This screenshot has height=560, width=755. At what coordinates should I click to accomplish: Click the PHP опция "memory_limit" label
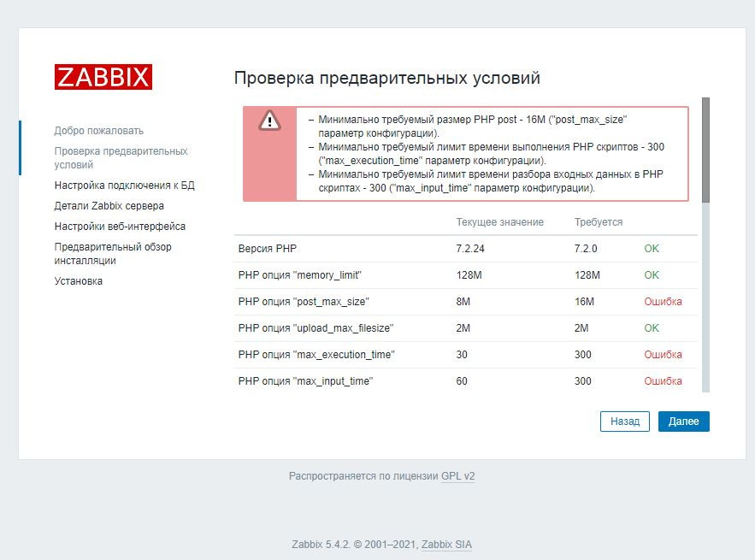pyautogui.click(x=299, y=275)
